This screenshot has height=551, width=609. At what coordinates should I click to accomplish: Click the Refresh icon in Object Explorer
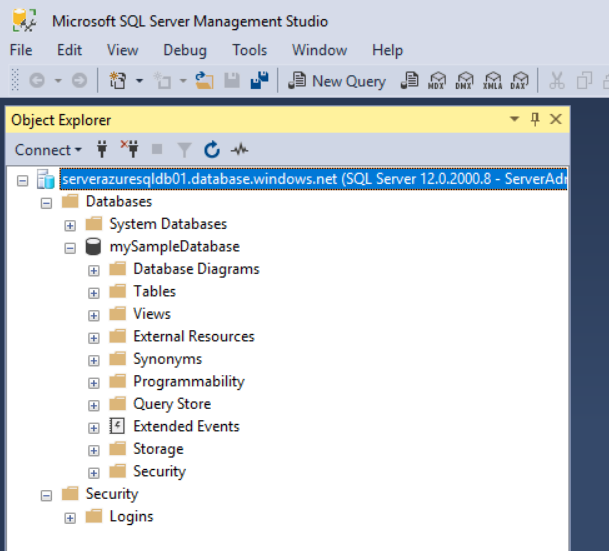coord(212,149)
